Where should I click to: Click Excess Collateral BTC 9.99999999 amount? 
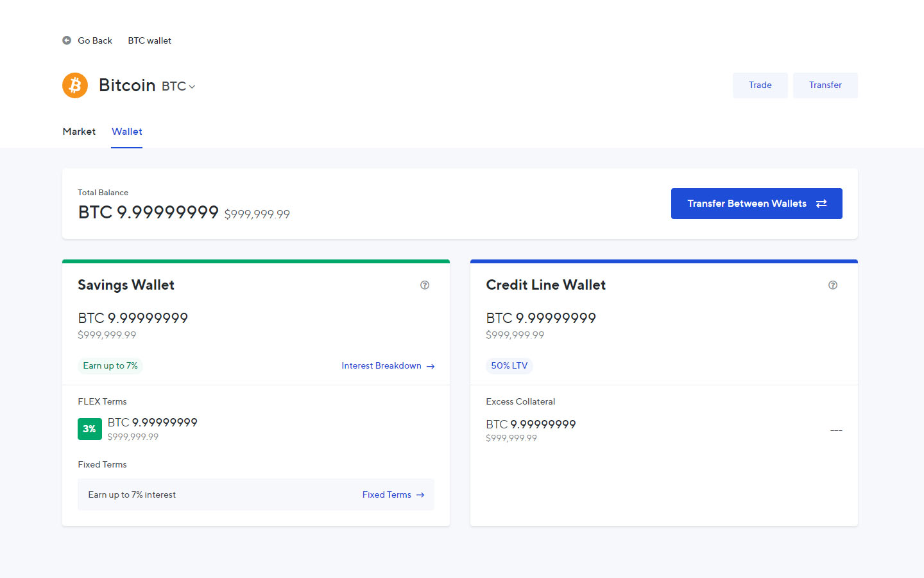click(531, 425)
